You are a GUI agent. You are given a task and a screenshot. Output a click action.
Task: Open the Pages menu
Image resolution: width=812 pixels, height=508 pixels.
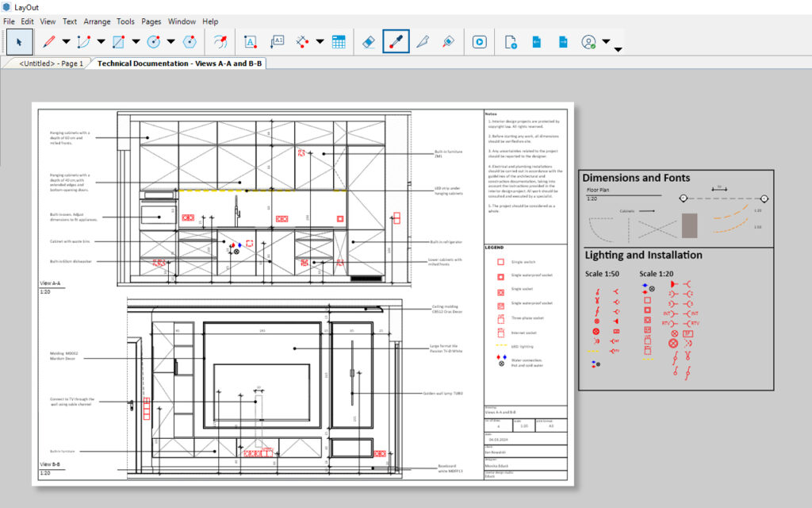pyautogui.click(x=151, y=21)
